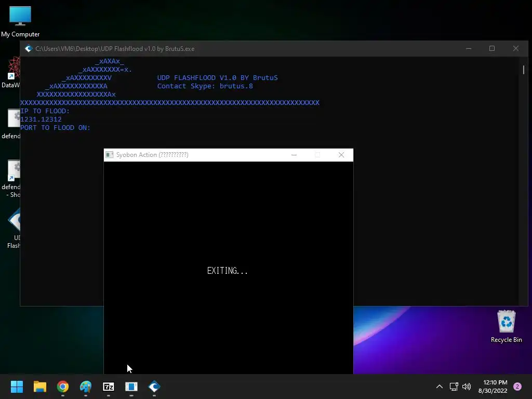Select the Recycle Bin desktop icon
This screenshot has height=399, width=532.
point(506,326)
